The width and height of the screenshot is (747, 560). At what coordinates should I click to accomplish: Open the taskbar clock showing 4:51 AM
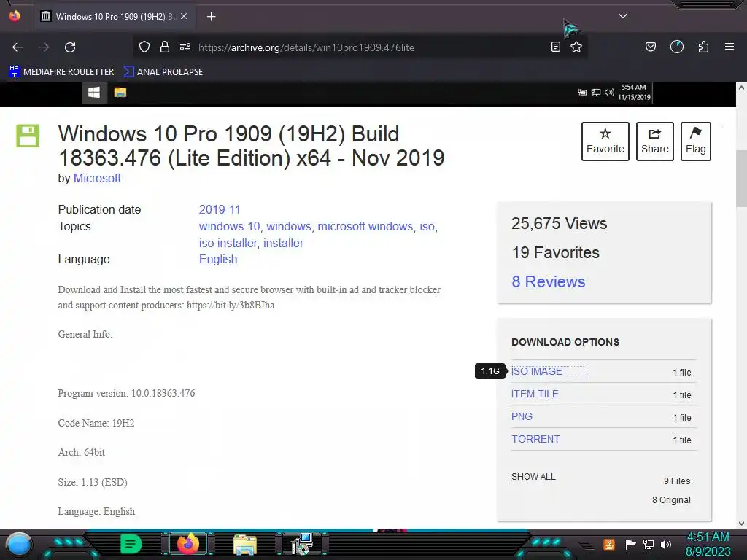coord(708,544)
